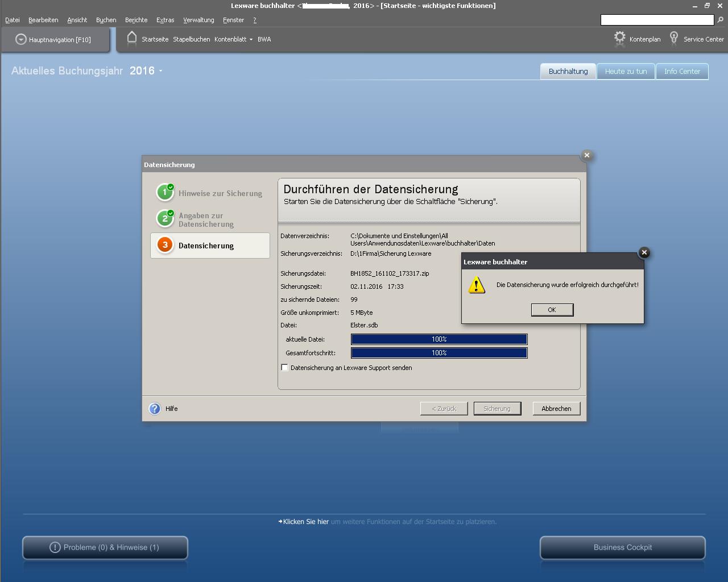
Task: Click step 1 circle Hinweise zur Sicherung
Action: tap(165, 192)
